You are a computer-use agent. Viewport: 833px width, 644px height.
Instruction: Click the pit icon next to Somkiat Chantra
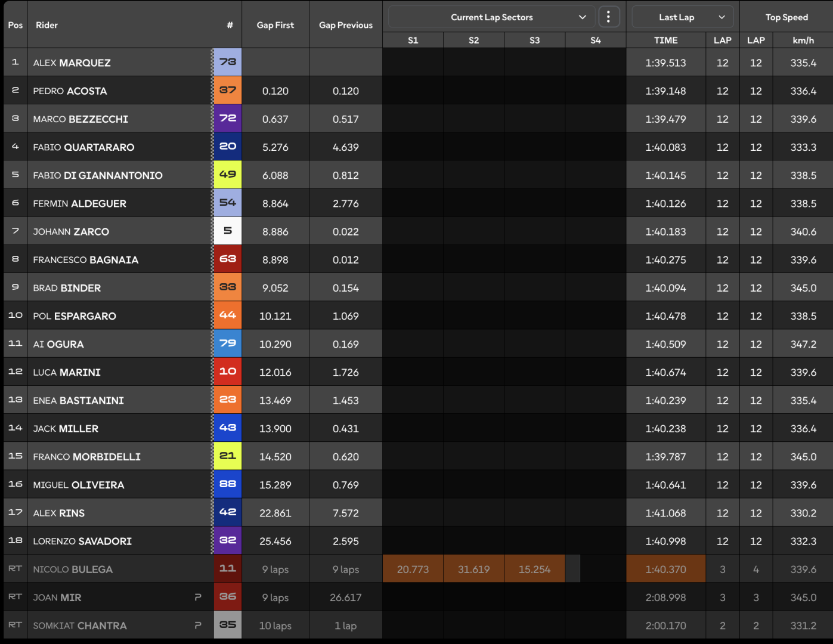(x=198, y=626)
